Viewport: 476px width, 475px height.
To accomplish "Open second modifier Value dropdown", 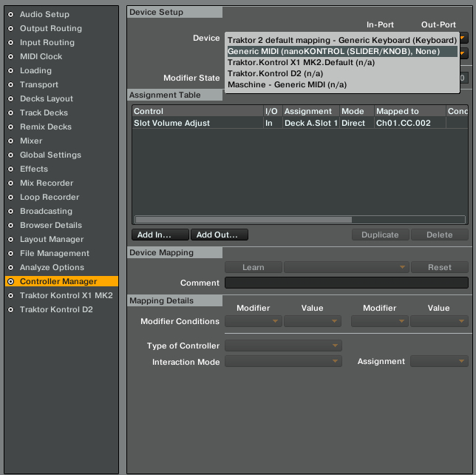I will coord(439,321).
